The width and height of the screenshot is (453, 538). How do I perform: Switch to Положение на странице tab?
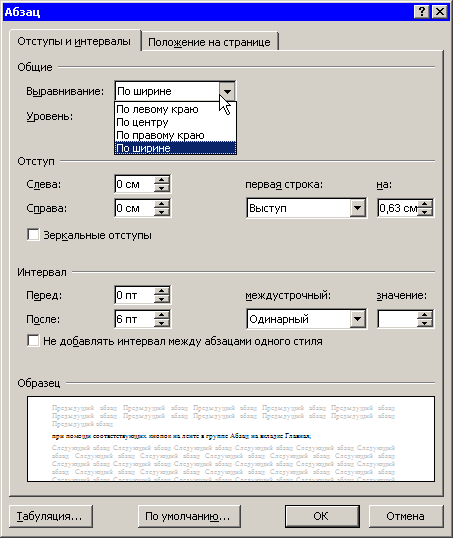(209, 42)
